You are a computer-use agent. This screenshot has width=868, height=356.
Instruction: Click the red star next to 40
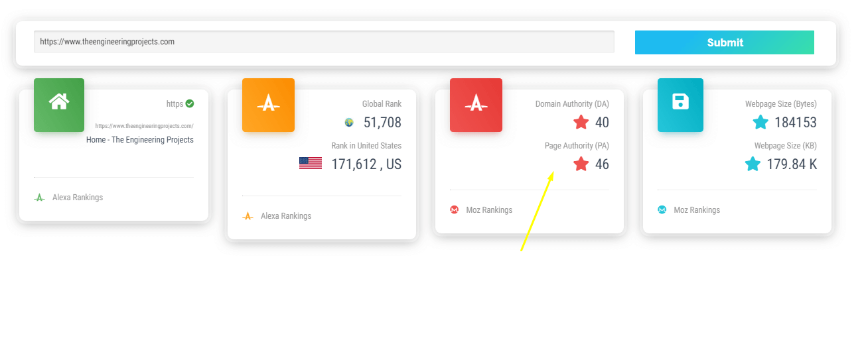pyautogui.click(x=581, y=122)
